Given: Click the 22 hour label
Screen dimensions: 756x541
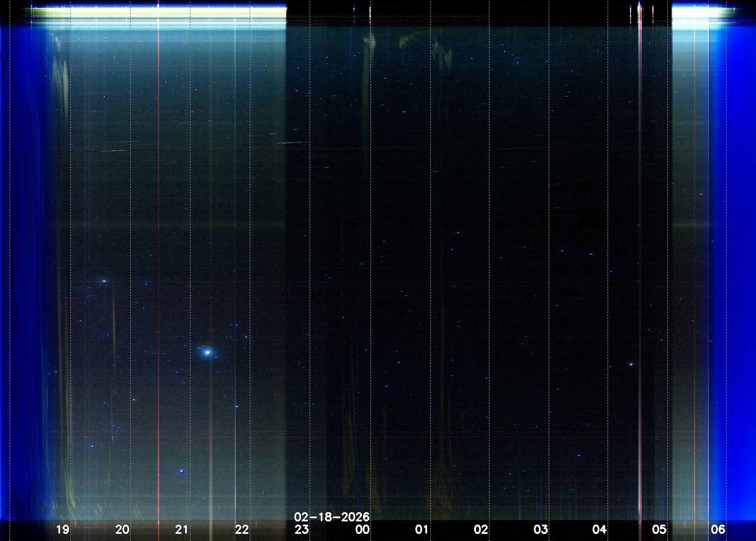Looking at the screenshot, I should click(x=242, y=530).
